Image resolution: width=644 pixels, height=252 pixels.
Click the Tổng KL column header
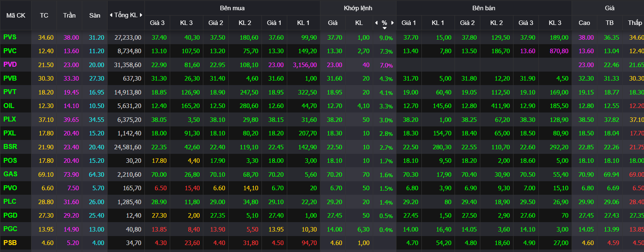point(126,15)
